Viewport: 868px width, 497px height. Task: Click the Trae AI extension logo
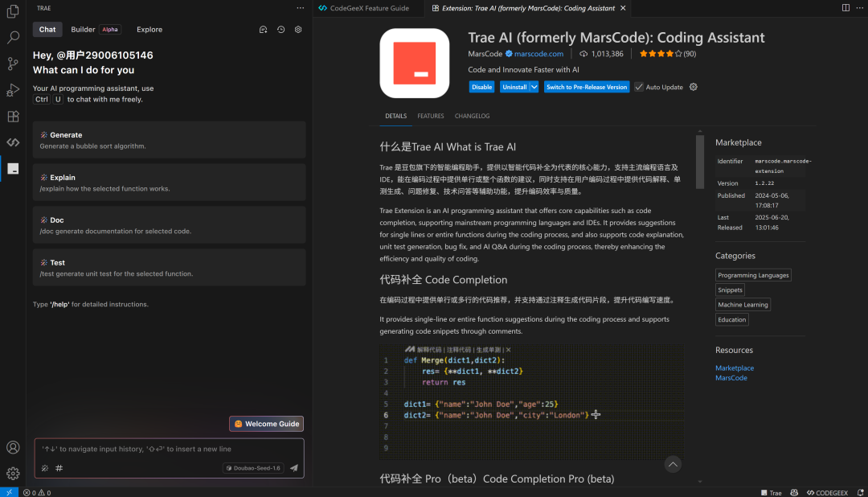(414, 64)
